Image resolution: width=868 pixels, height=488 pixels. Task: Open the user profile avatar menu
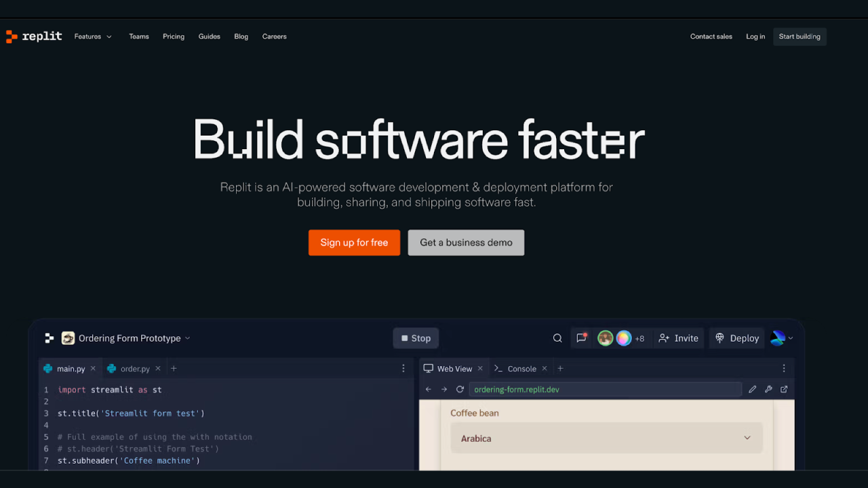coord(782,338)
